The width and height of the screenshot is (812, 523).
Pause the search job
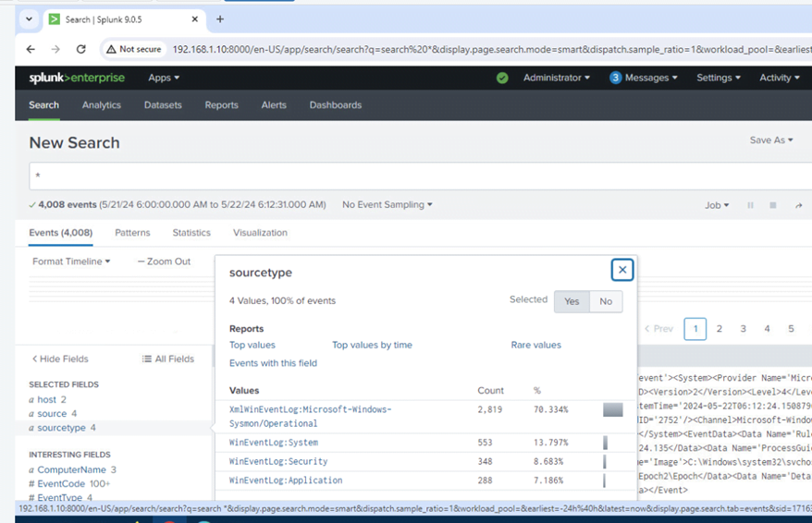[750, 205]
